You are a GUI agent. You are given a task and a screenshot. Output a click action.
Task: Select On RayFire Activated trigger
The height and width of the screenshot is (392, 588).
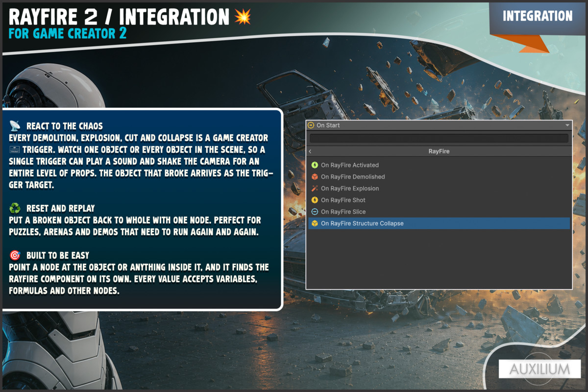(439, 165)
